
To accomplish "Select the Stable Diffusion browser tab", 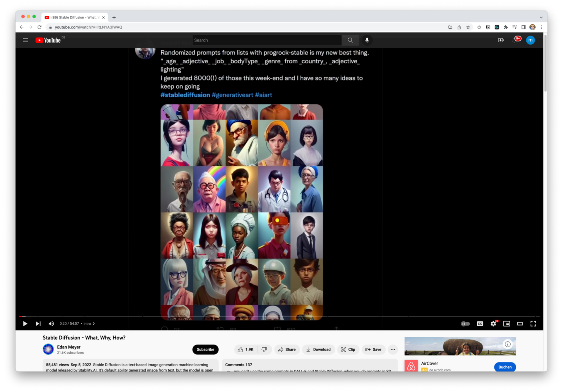I will pos(75,17).
